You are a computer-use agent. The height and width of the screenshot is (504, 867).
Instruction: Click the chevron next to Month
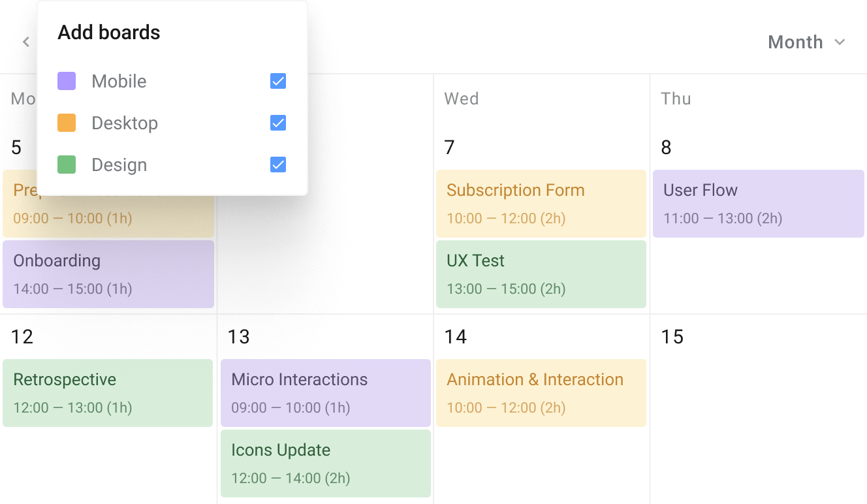pos(840,42)
